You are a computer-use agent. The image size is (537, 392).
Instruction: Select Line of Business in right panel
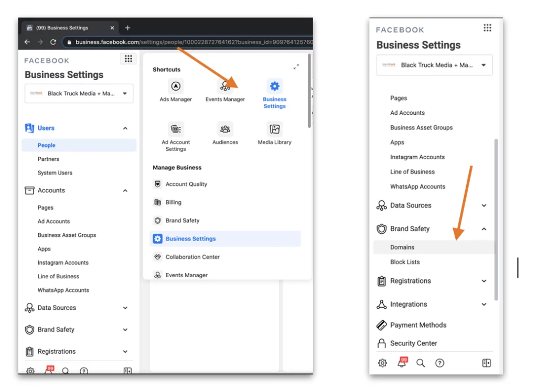pyautogui.click(x=412, y=171)
